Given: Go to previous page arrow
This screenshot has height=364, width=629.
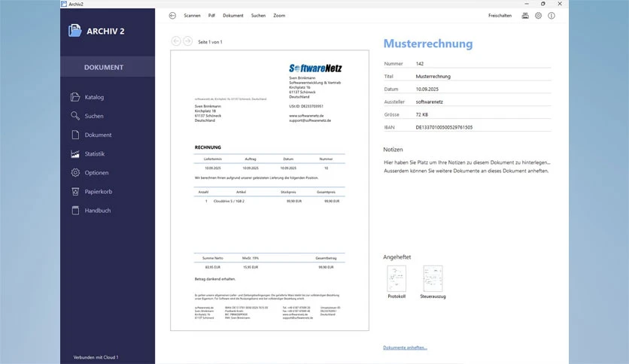Looking at the screenshot, I should (x=176, y=41).
